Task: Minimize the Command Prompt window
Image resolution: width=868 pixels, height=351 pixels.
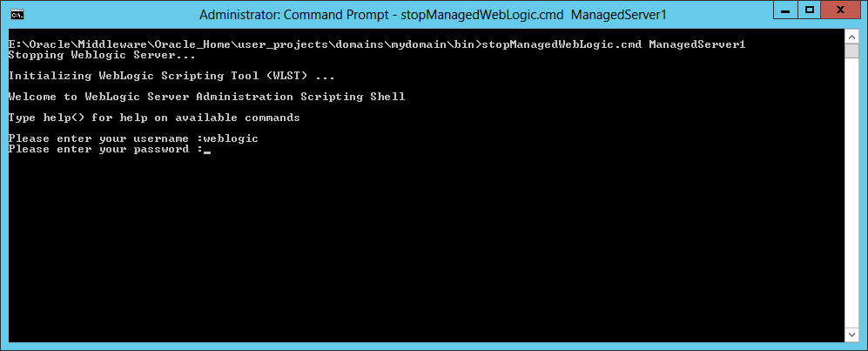Action: click(x=784, y=10)
